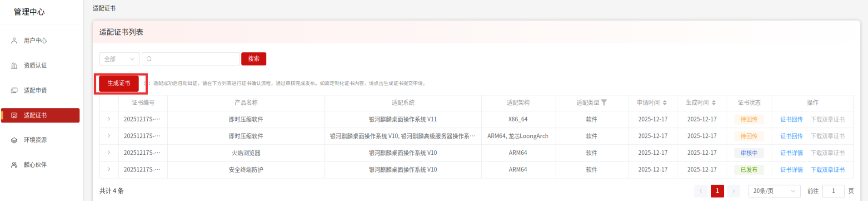The width and height of the screenshot is (868, 201).
Task: Click the search input field
Action: pos(193,59)
